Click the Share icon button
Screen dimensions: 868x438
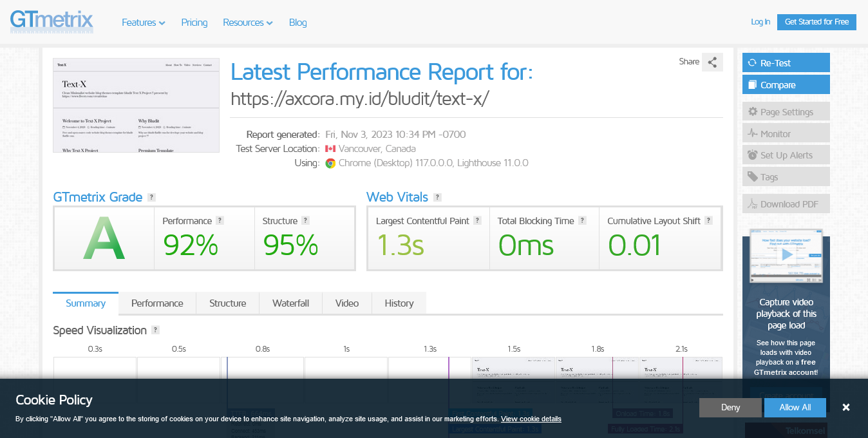click(712, 62)
